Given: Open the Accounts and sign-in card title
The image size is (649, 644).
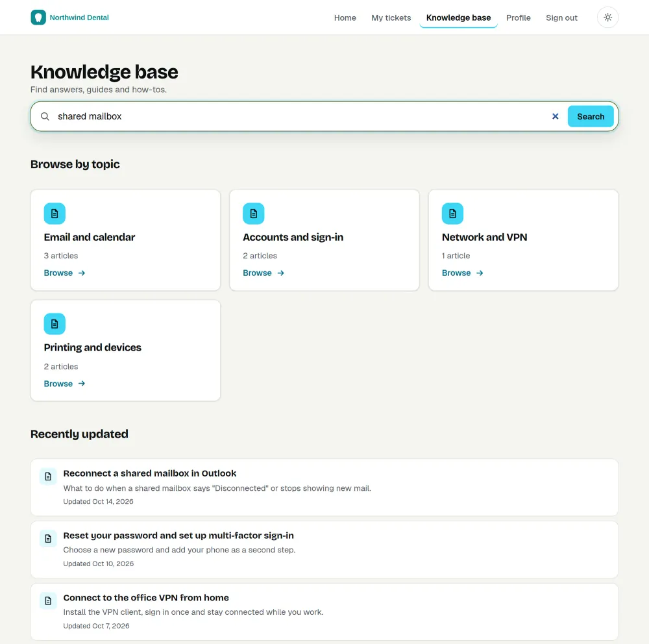Looking at the screenshot, I should 293,238.
